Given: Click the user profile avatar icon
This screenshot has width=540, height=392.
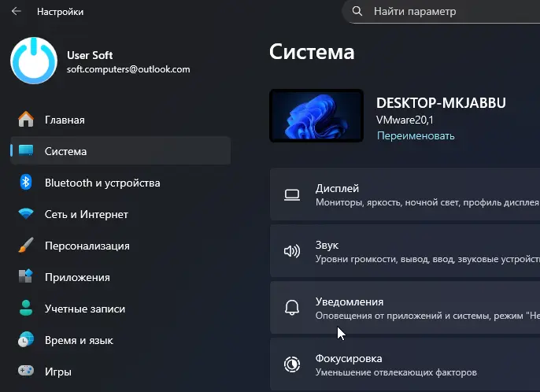Looking at the screenshot, I should [x=33, y=61].
